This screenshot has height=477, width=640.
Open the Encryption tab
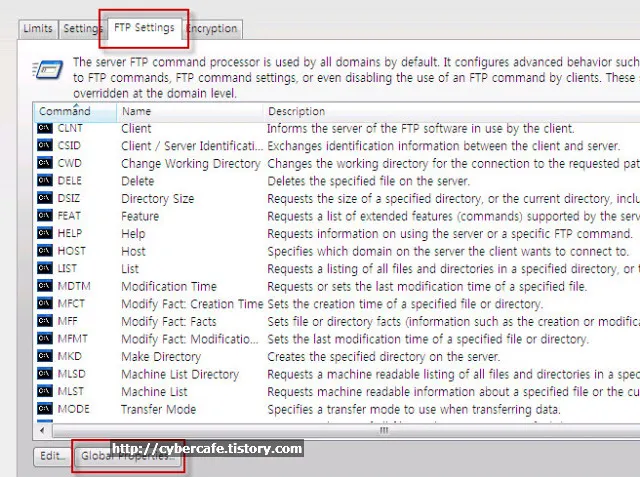(212, 29)
